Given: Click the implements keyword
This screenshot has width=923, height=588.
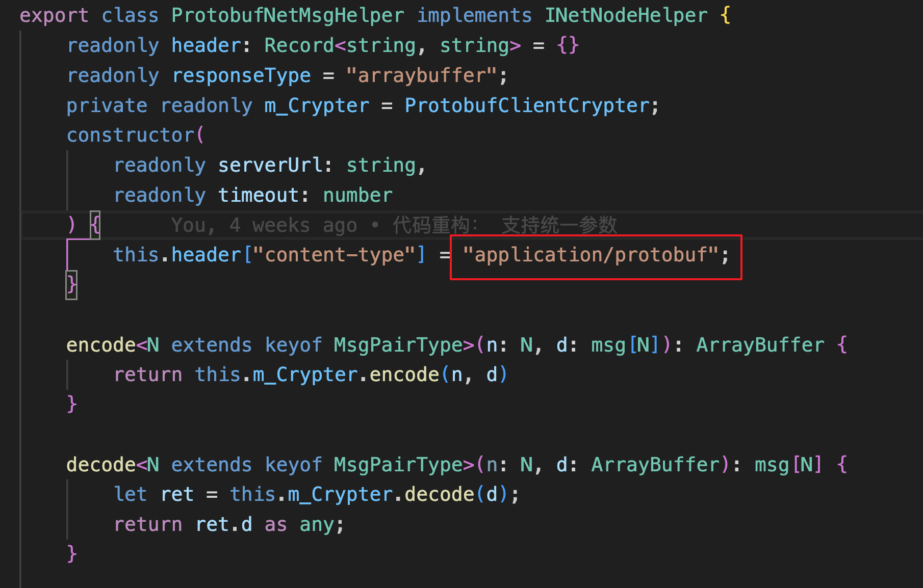Looking at the screenshot, I should [x=474, y=15].
